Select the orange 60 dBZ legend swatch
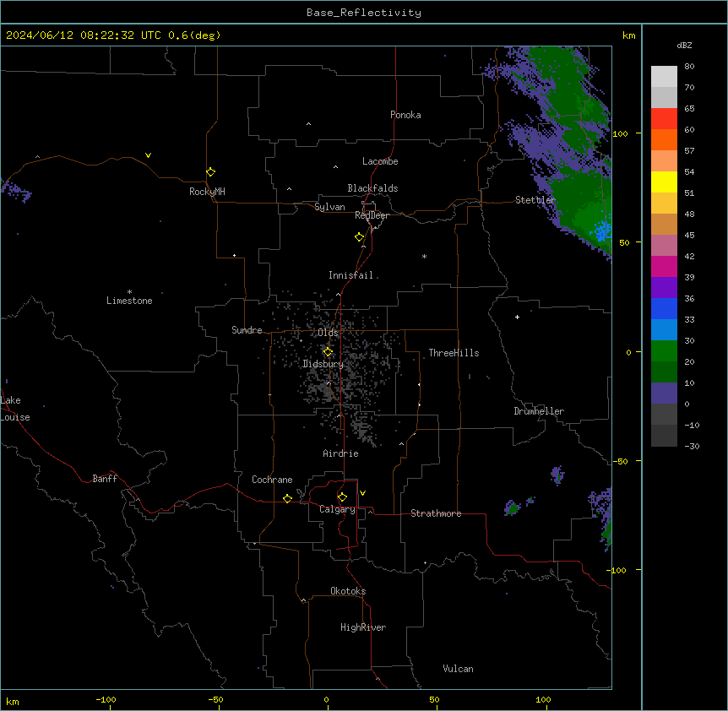This screenshot has width=728, height=711. point(664,139)
